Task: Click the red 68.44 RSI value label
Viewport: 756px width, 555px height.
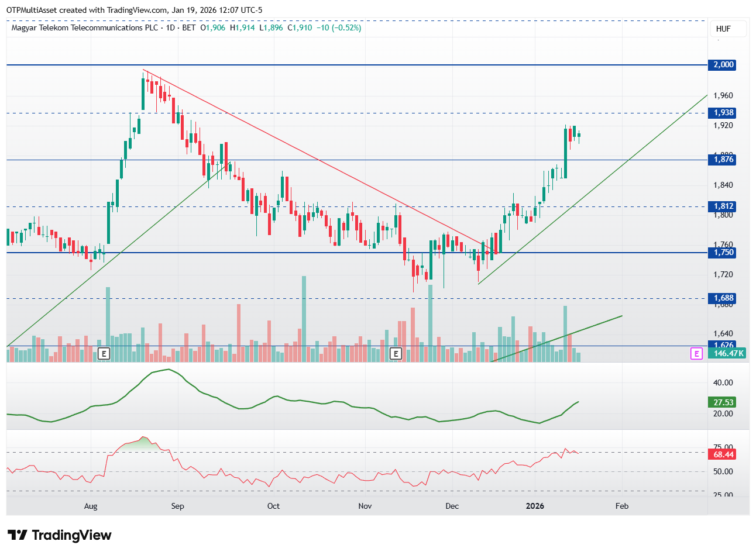Action: click(x=723, y=454)
